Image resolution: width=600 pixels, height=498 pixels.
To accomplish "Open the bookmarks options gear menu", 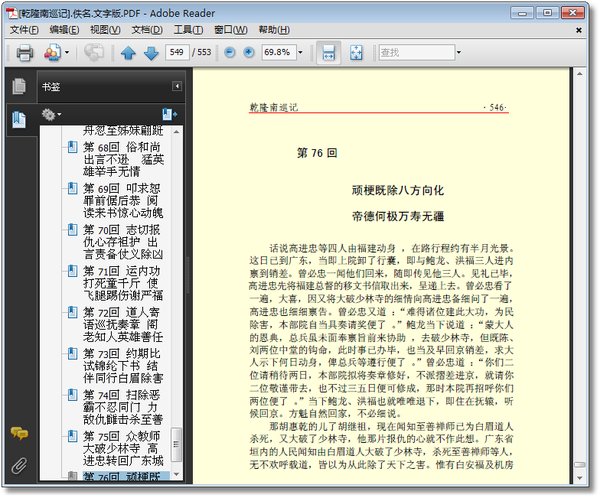I will [51, 114].
